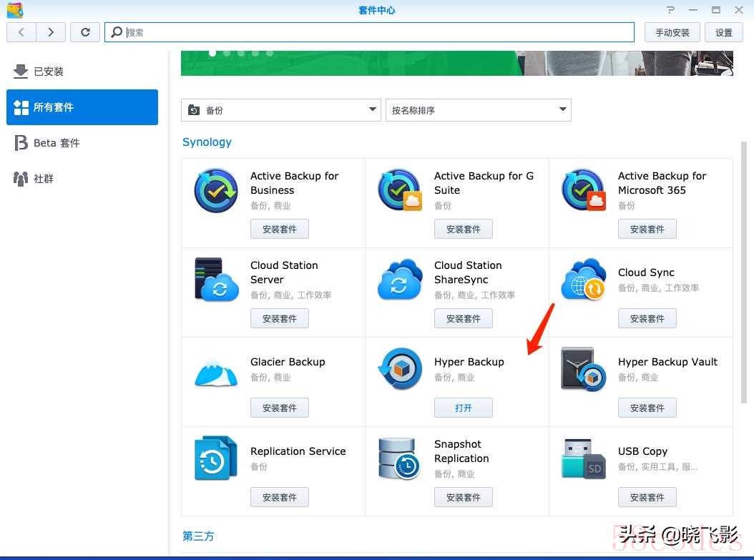Expand the 按名称排序 sort dropdown
Image resolution: width=754 pixels, height=560 pixels.
pyautogui.click(x=479, y=110)
